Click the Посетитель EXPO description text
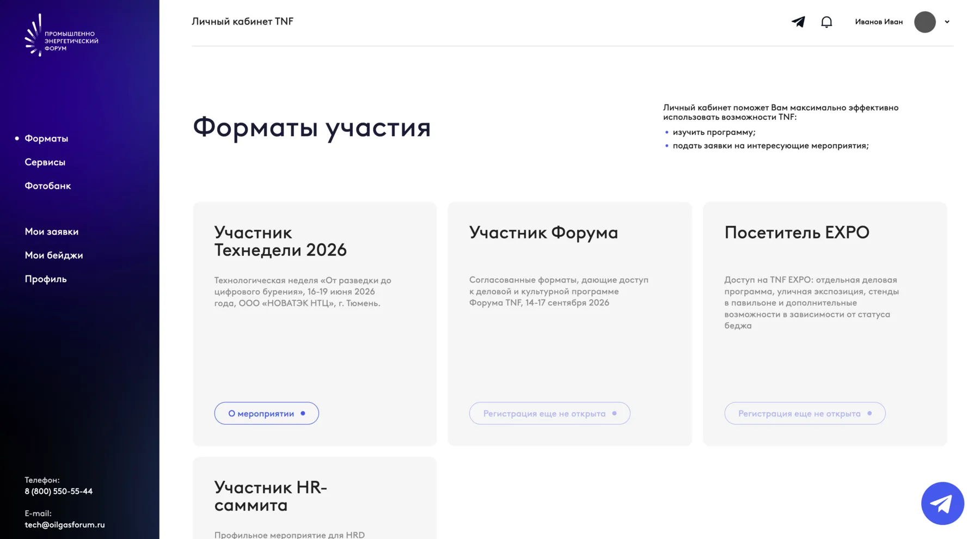The height and width of the screenshot is (539, 980). pyautogui.click(x=811, y=303)
